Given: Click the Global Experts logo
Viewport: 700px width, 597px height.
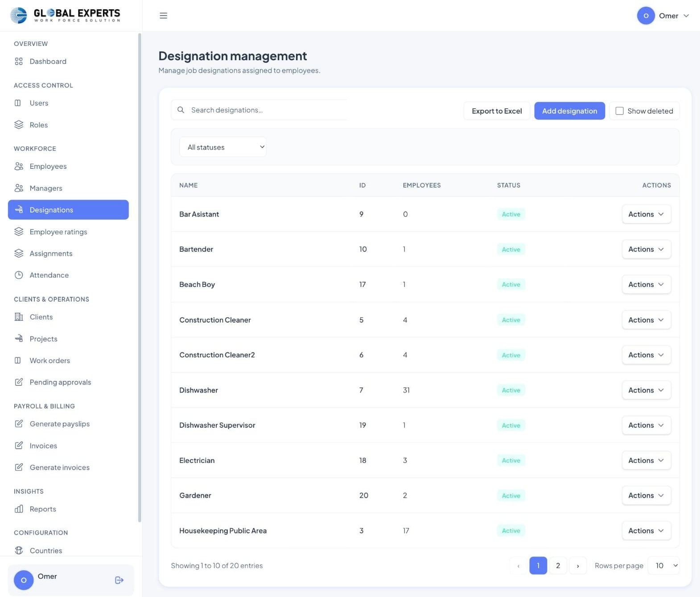Looking at the screenshot, I should pos(65,15).
